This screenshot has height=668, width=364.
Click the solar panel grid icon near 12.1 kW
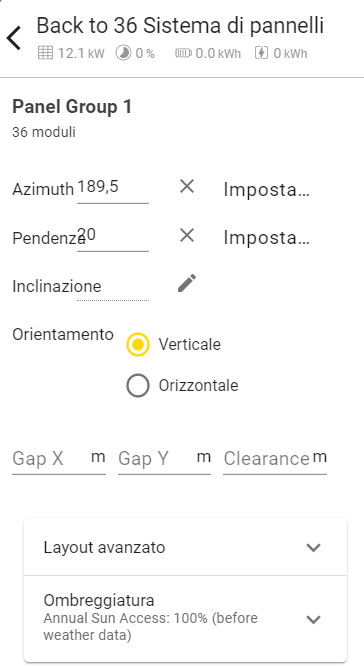(x=45, y=53)
